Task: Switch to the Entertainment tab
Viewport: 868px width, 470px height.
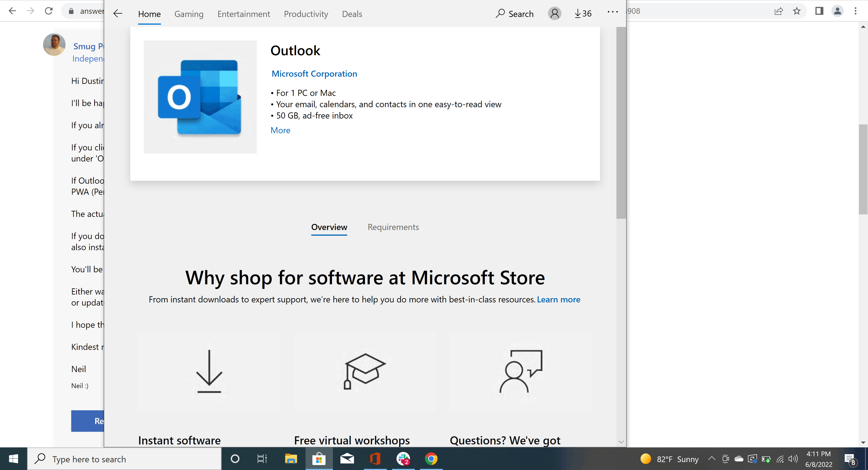Action: pos(244,14)
